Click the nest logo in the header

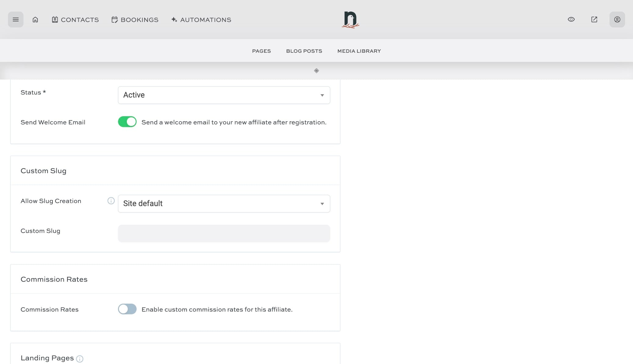click(x=350, y=20)
